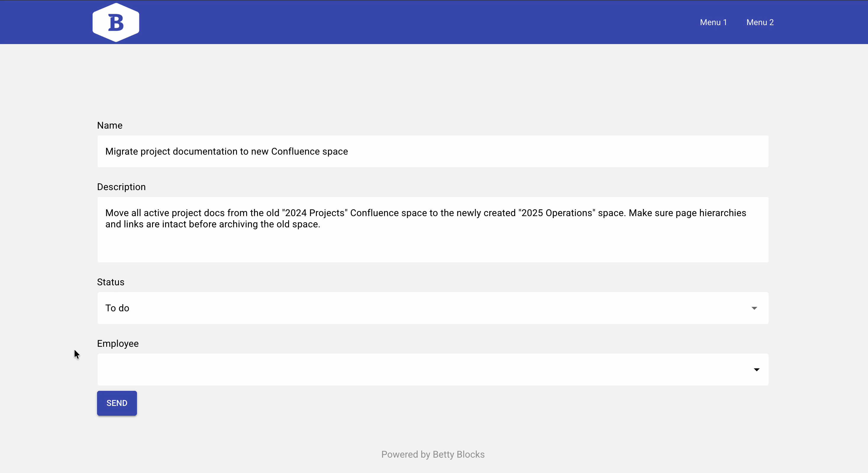Image resolution: width=868 pixels, height=473 pixels.
Task: Focus the Name input field's empty area
Action: point(539,151)
